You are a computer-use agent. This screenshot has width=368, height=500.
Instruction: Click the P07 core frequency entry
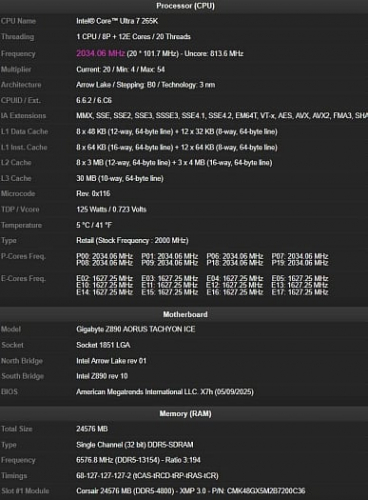click(x=300, y=256)
